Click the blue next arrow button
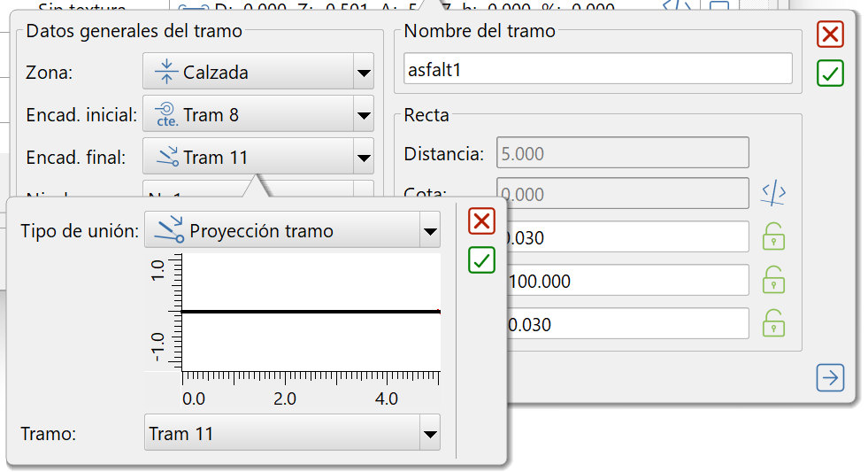Screen dimensions: 868x472 tap(830, 378)
